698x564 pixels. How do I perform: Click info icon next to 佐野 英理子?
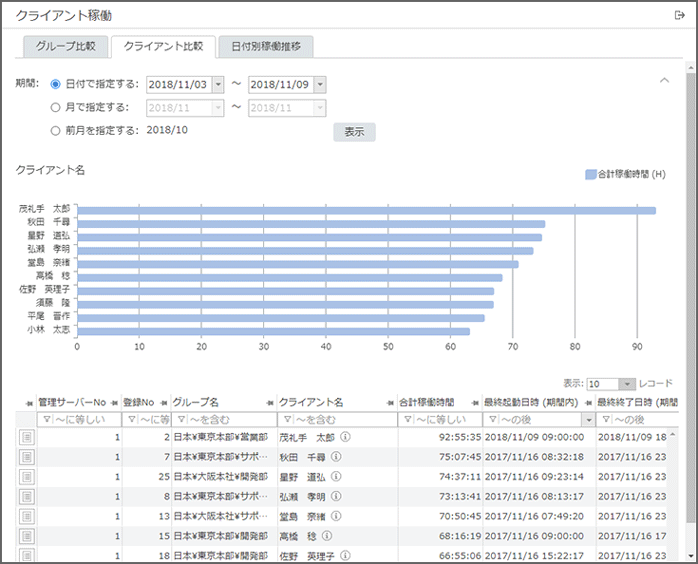click(345, 555)
